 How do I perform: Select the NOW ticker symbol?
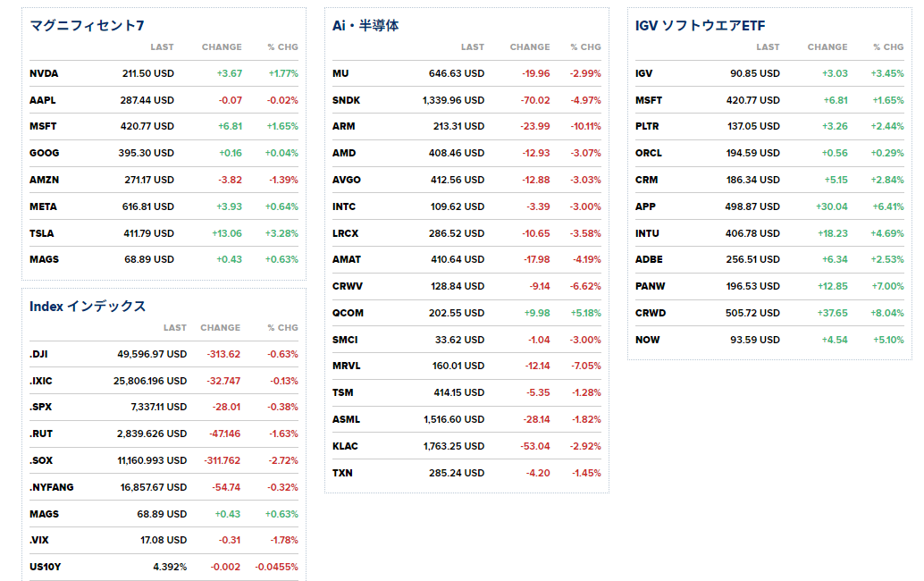tap(648, 340)
